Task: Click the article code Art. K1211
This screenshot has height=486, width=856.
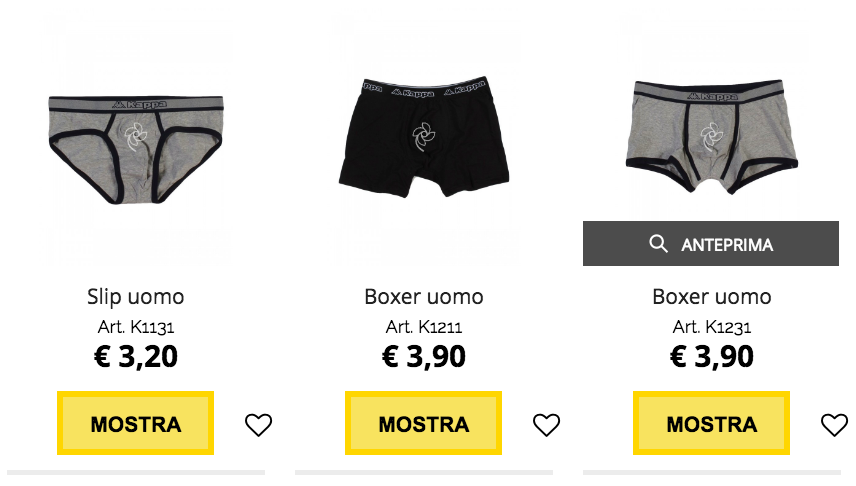Action: [x=424, y=327]
